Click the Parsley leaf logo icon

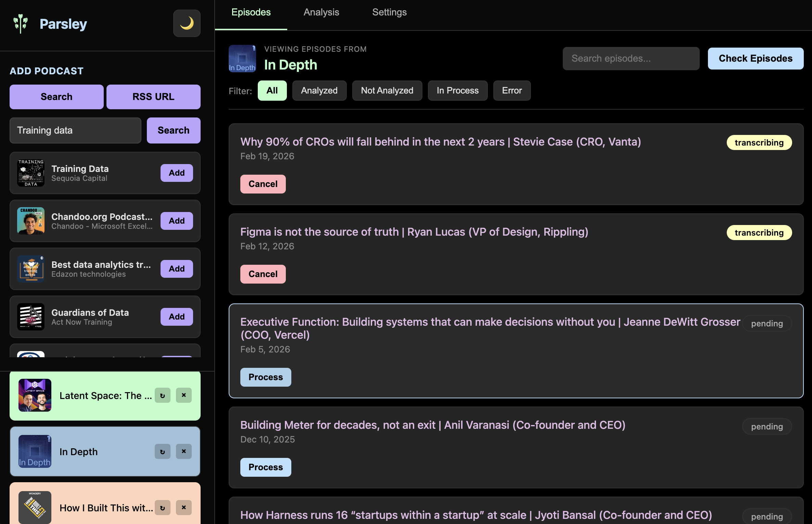21,23
